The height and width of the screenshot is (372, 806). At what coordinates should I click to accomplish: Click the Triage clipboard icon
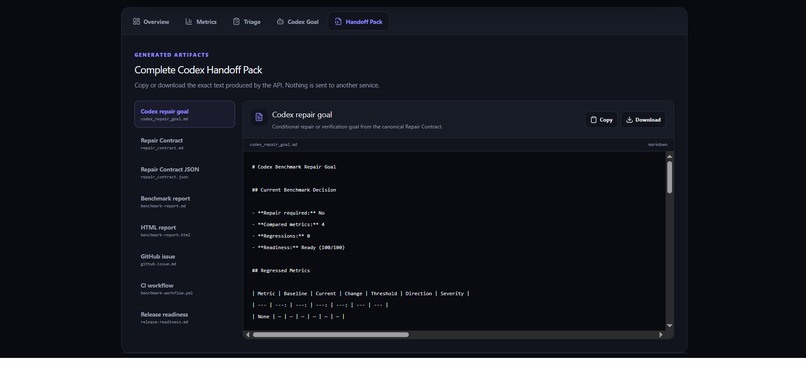(x=236, y=22)
